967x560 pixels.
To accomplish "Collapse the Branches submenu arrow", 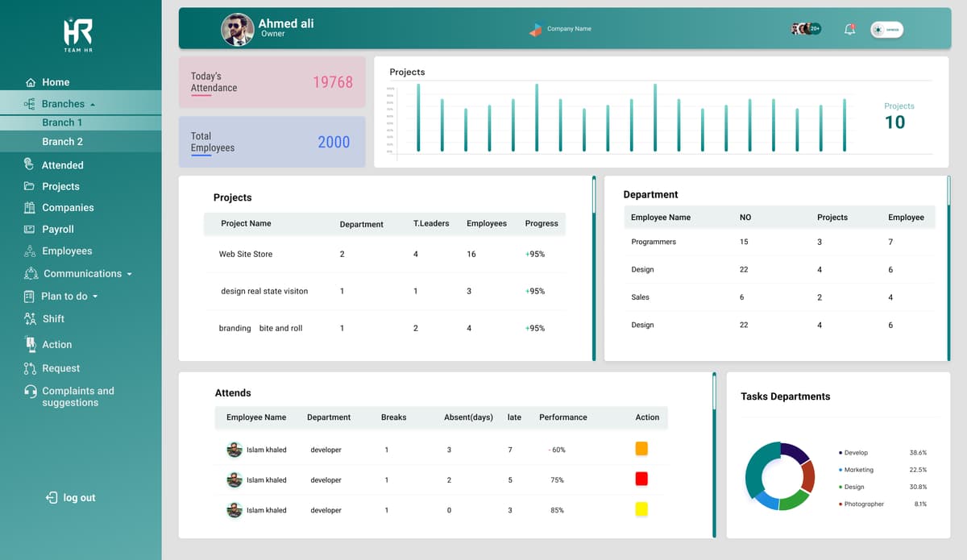I will pos(93,105).
